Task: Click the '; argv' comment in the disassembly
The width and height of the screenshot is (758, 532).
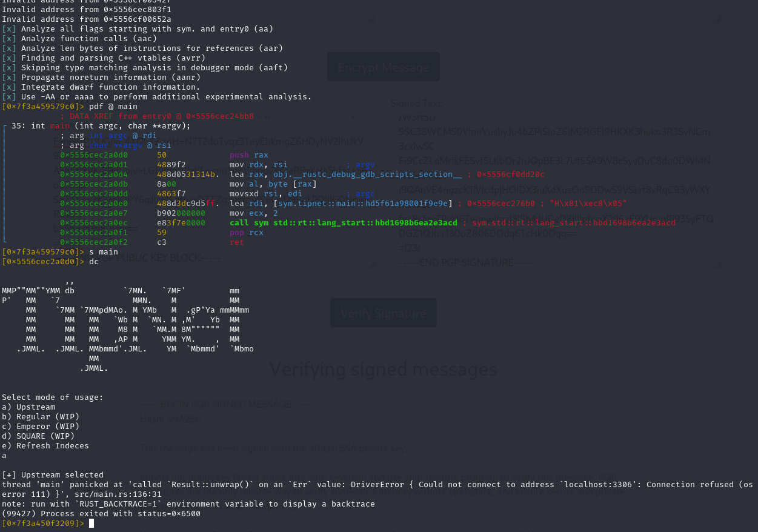Action: (x=361, y=165)
